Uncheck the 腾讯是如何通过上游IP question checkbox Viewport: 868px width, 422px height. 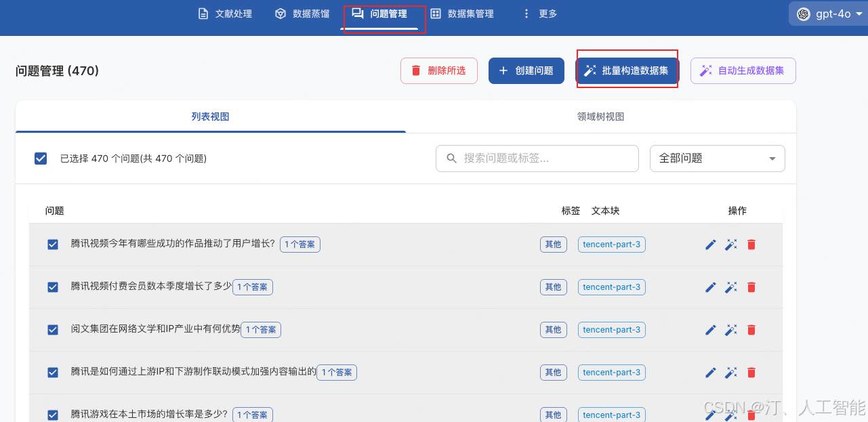click(53, 373)
